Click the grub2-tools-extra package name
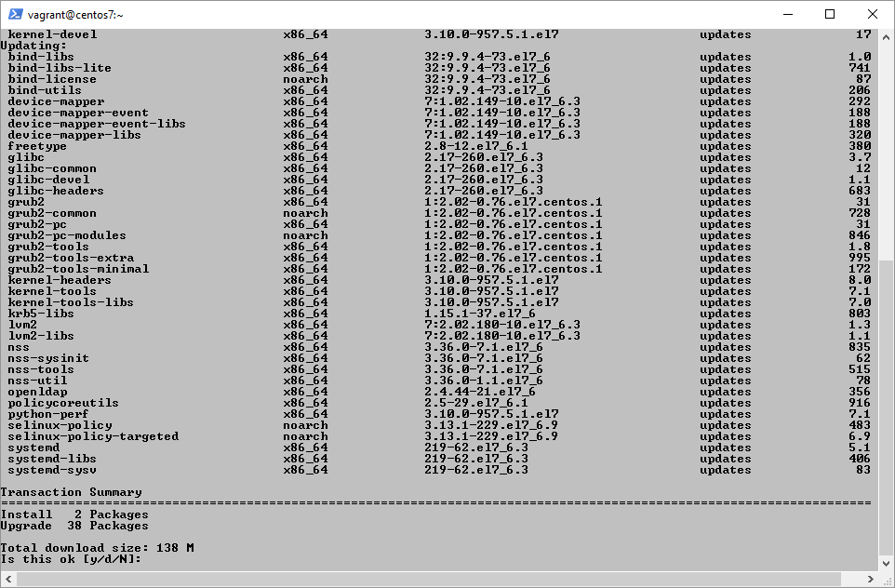The image size is (895, 588). click(71, 258)
